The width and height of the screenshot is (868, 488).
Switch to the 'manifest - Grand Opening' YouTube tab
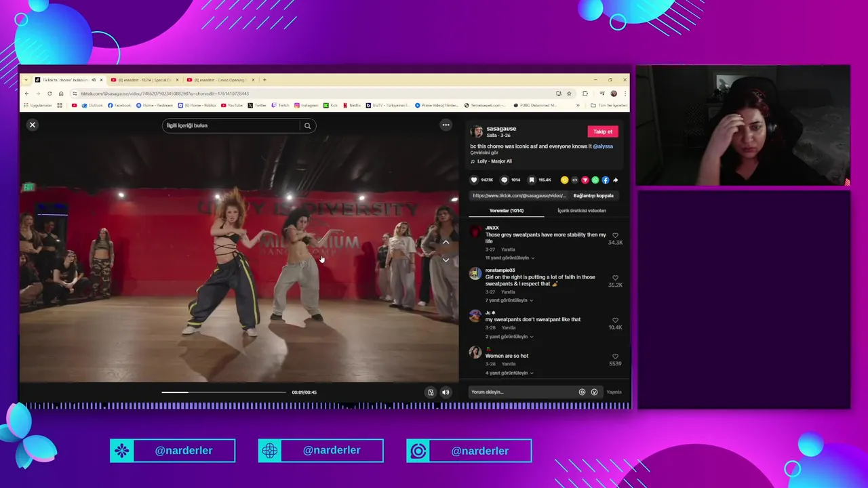click(x=219, y=80)
